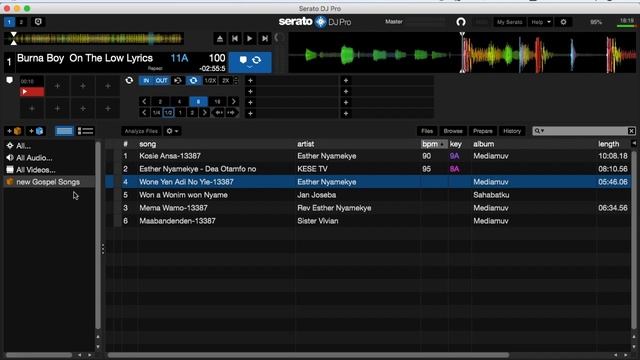Toggle the blue cue/loop tab selector

pyautogui.click(x=250, y=62)
